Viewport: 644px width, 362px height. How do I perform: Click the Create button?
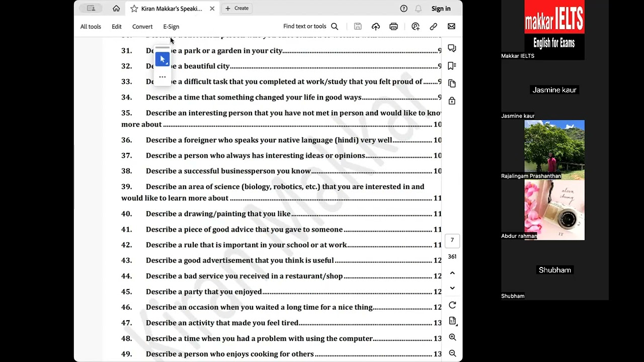click(237, 8)
